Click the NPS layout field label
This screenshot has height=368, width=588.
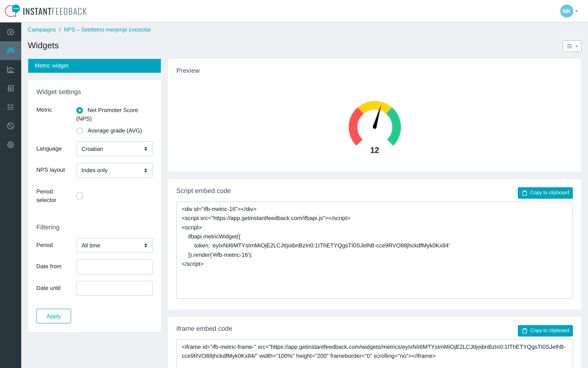tap(51, 170)
